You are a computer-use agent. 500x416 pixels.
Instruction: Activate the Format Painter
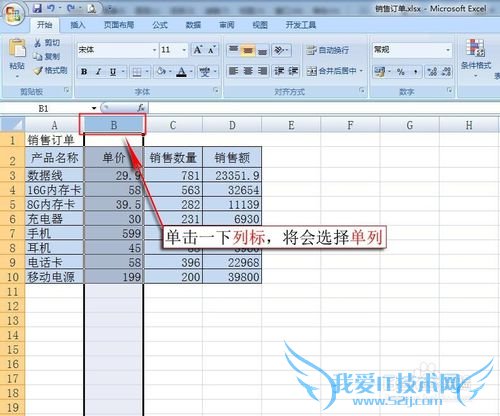point(51,70)
